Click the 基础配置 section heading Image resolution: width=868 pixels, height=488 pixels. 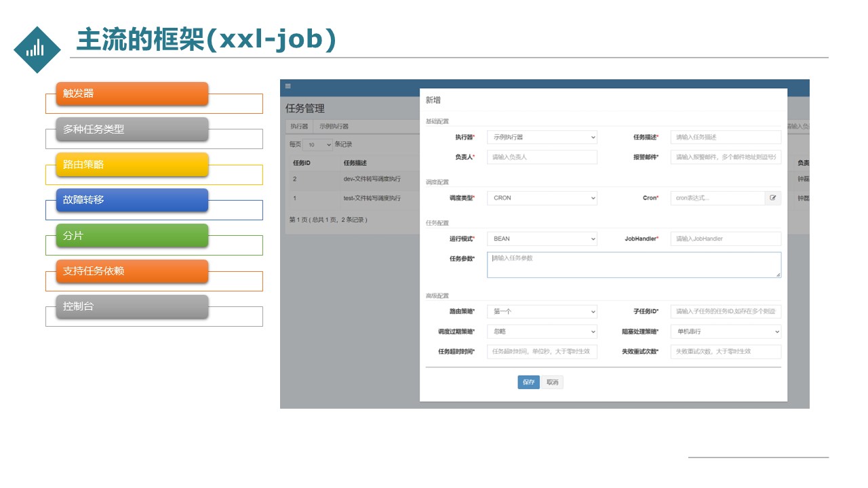point(437,121)
